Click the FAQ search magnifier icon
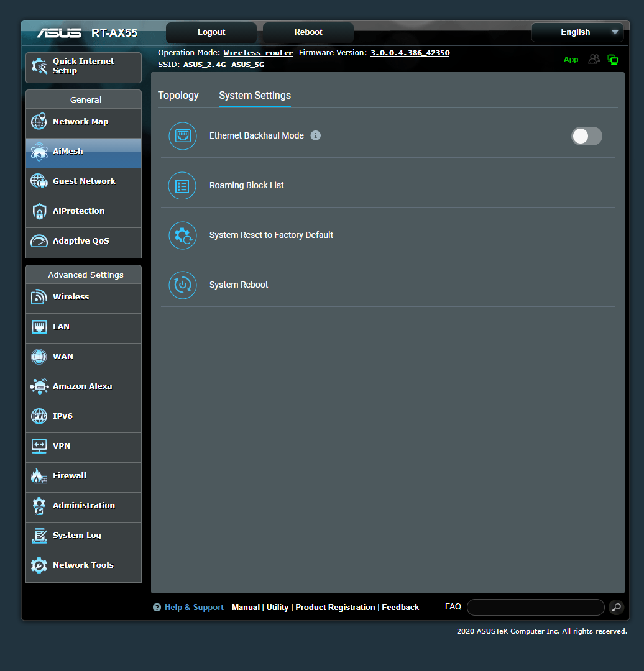Screen dimensions: 644x671 (x=616, y=607)
